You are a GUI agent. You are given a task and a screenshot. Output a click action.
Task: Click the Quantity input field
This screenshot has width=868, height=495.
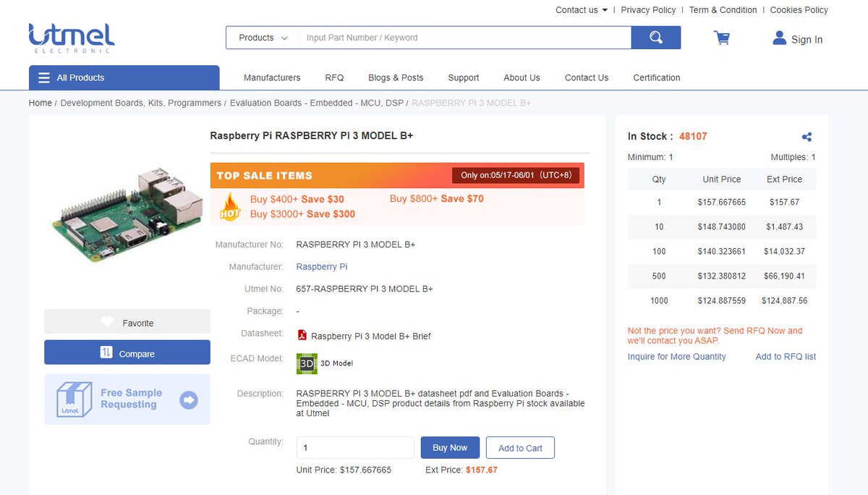(355, 447)
